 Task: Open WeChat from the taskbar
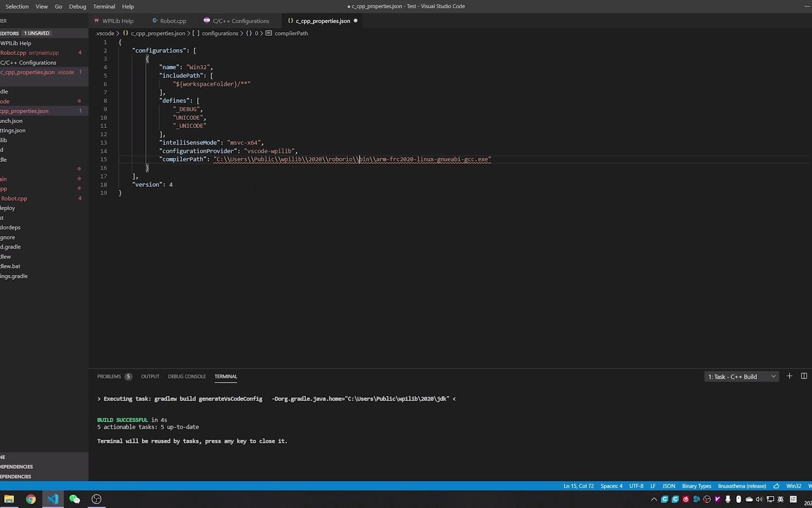pyautogui.click(x=75, y=499)
